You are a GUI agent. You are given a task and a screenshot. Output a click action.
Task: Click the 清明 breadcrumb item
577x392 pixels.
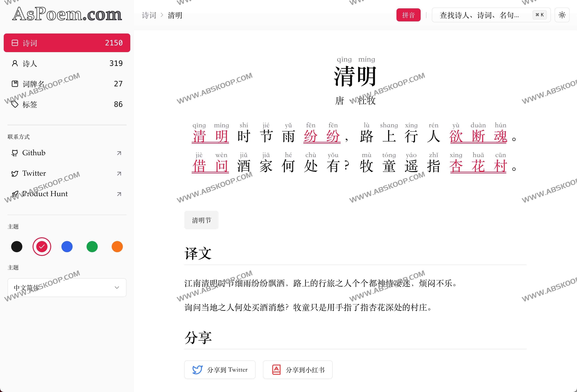click(x=175, y=15)
